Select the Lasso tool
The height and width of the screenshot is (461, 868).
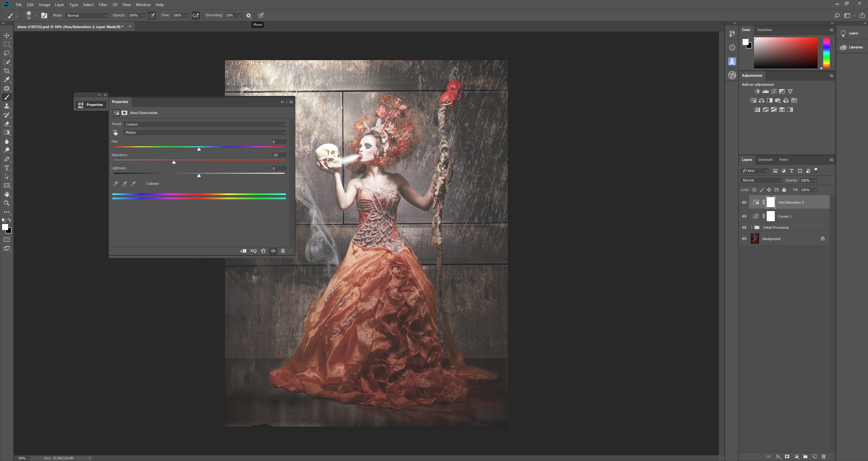pos(7,53)
